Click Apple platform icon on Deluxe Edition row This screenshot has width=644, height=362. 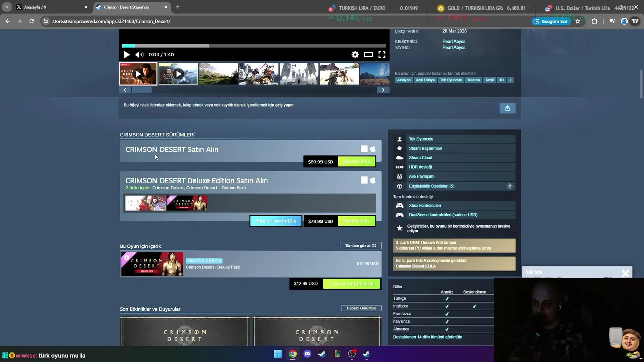(x=373, y=180)
